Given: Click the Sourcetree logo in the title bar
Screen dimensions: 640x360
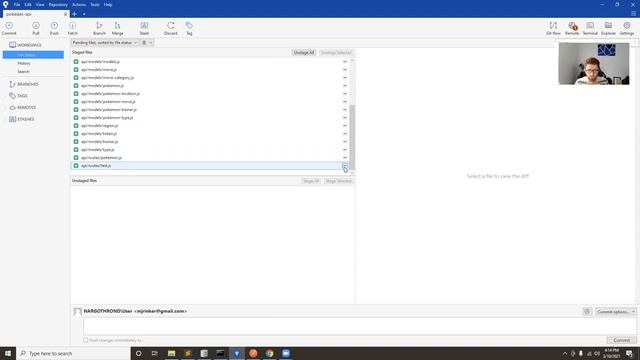Looking at the screenshot, I should coord(5,4).
